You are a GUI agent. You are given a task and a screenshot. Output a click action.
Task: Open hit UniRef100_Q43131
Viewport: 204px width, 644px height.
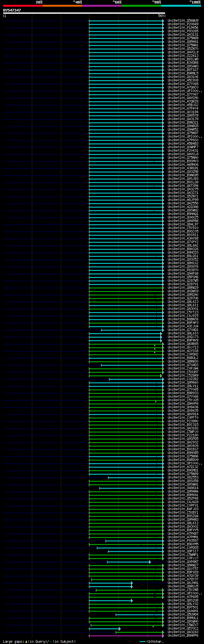tap(183, 34)
